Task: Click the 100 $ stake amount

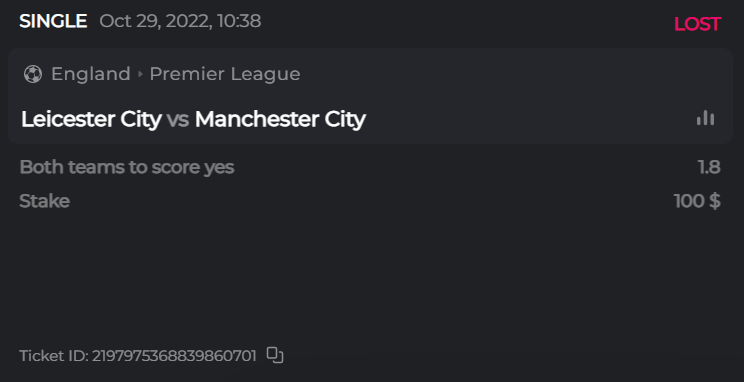Action: (x=698, y=201)
